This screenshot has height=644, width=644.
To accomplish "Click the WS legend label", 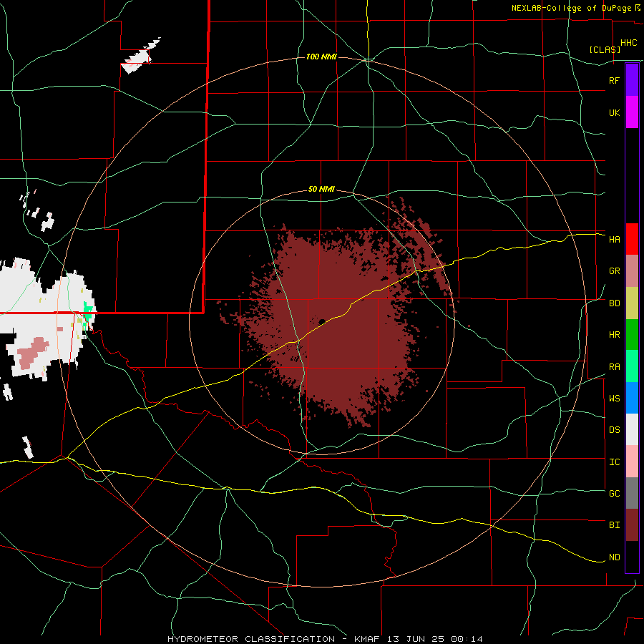I will pyautogui.click(x=614, y=399).
